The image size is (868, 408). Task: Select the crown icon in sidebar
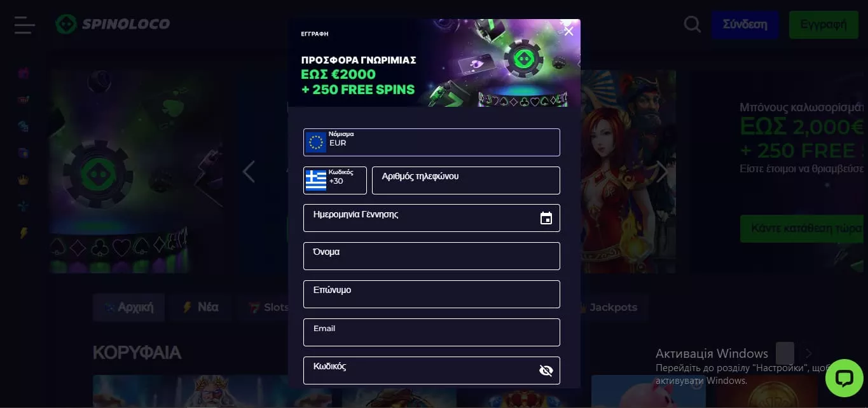click(x=24, y=180)
